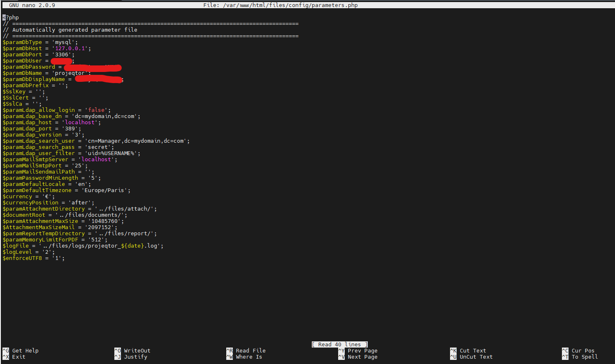This screenshot has height=364, width=615.
Task: Click the 'false' value of paramLdap_allow_login
Action: [x=96, y=110]
